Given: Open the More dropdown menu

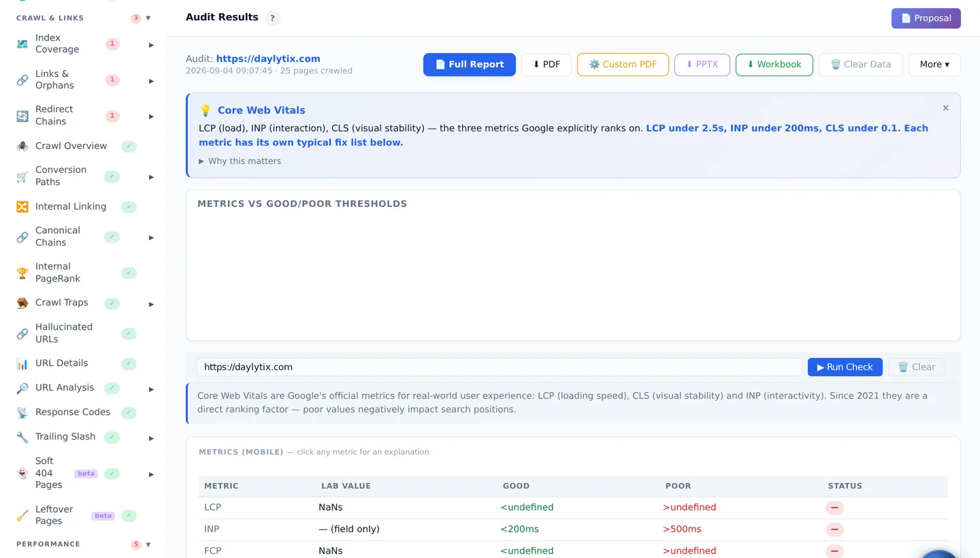Looking at the screenshot, I should coord(934,65).
